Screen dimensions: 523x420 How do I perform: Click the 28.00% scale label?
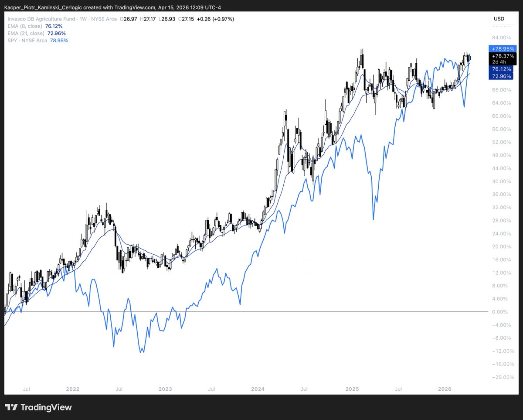(x=501, y=221)
